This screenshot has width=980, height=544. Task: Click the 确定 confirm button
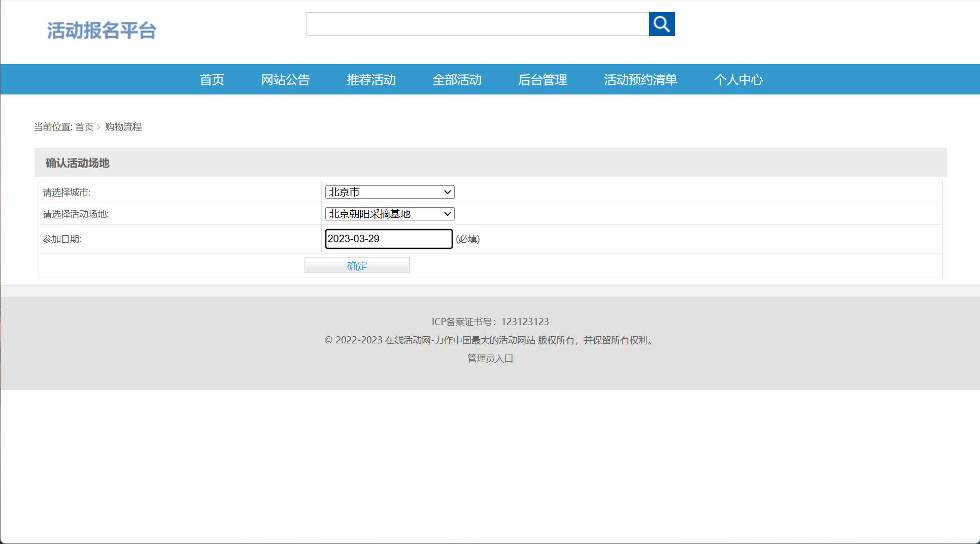(x=356, y=265)
